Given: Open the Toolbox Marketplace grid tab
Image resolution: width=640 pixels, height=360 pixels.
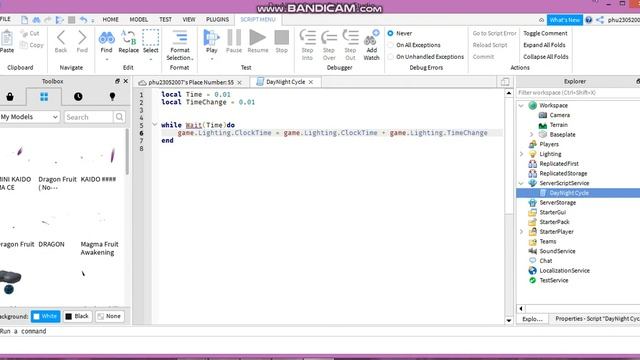Looking at the screenshot, I should (44, 97).
